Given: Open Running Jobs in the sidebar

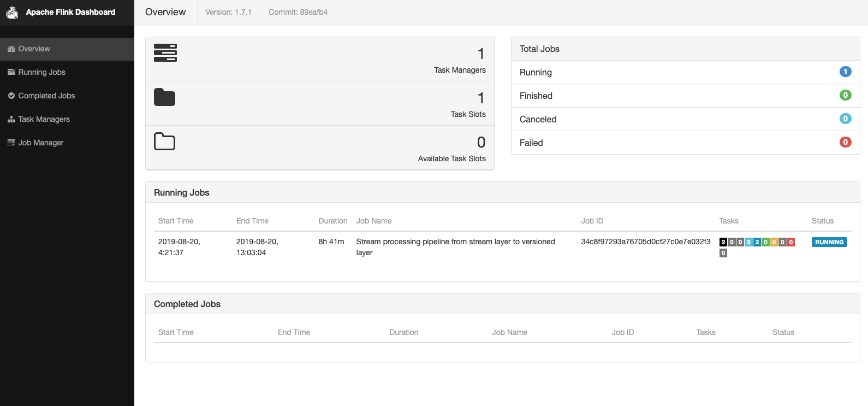Looking at the screenshot, I should click(67, 72).
